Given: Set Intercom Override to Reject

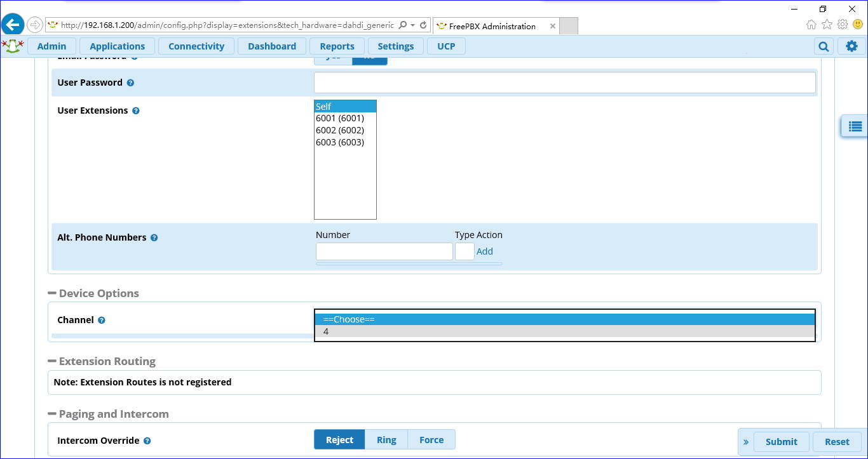Looking at the screenshot, I should click(339, 440).
